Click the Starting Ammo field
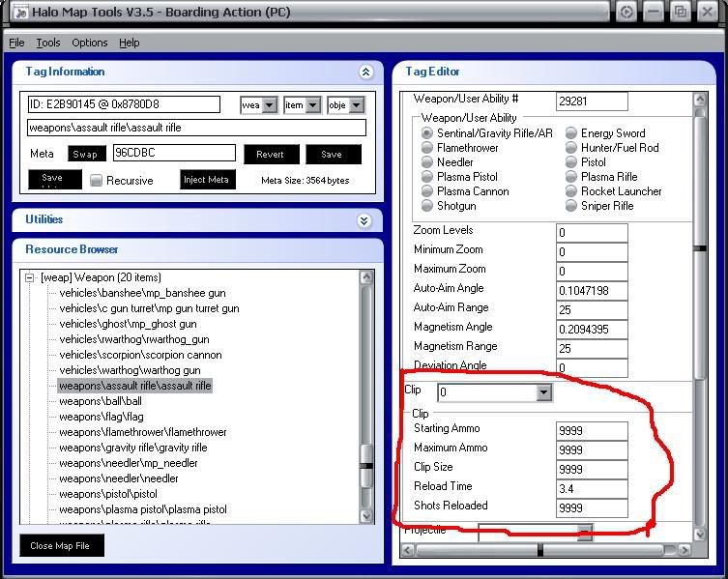Image resolution: width=728 pixels, height=579 pixels. click(x=592, y=431)
